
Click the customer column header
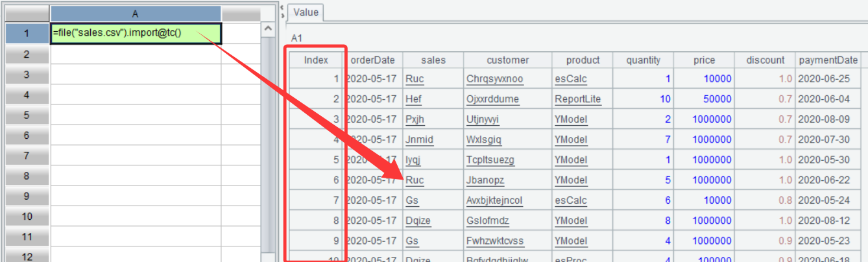508,60
